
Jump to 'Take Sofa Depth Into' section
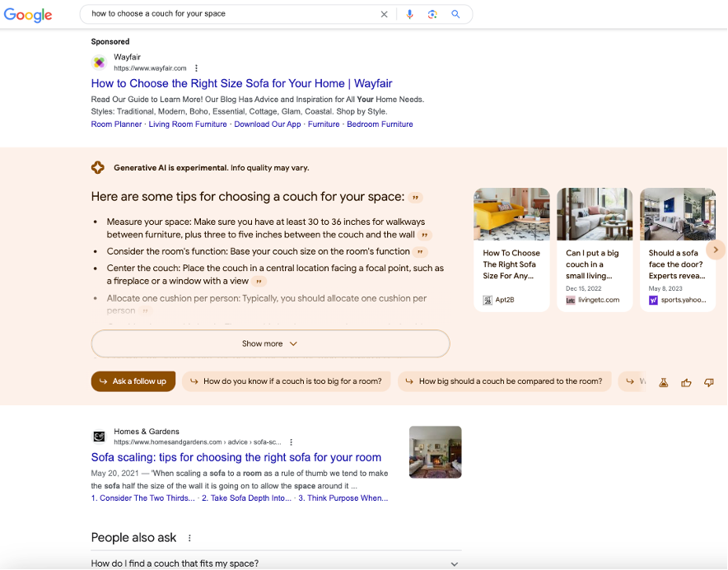click(x=246, y=498)
